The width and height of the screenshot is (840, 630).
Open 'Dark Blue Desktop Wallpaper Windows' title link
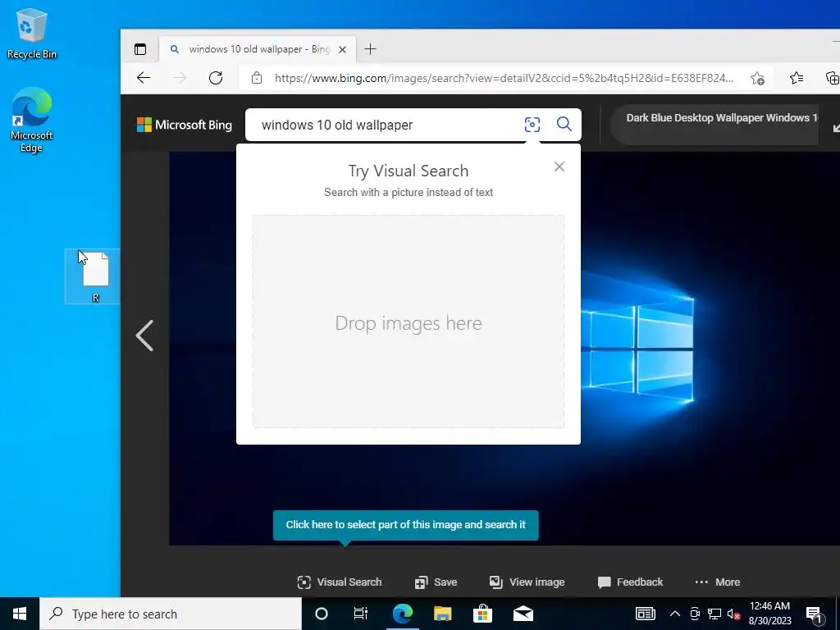[722, 118]
